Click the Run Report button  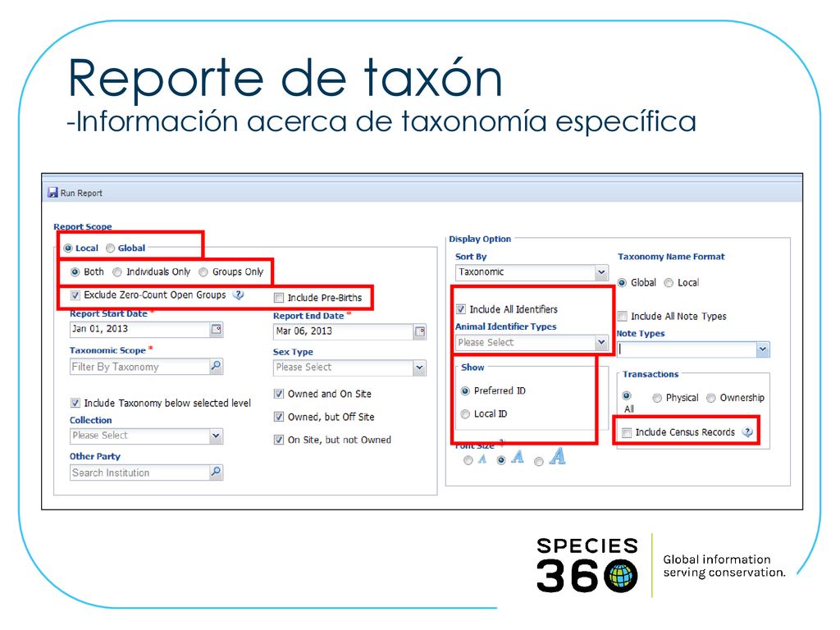pos(75,193)
